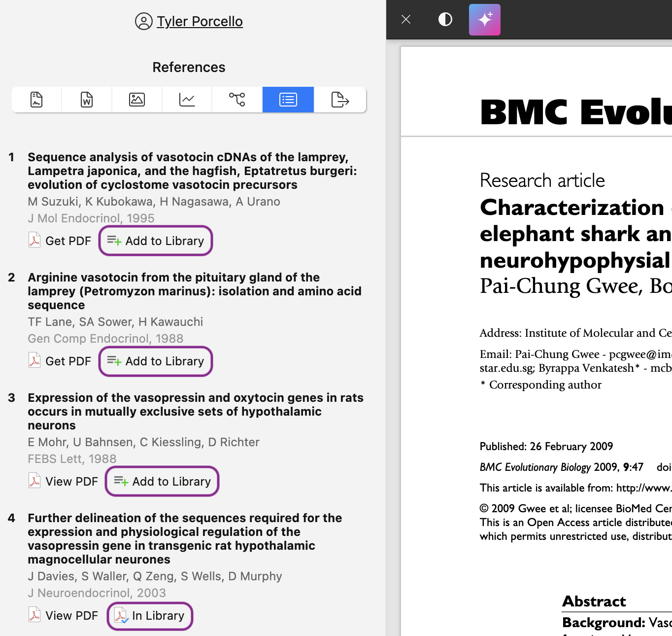Open Tyler Porcello profile link
The image size is (672, 636).
coord(200,22)
